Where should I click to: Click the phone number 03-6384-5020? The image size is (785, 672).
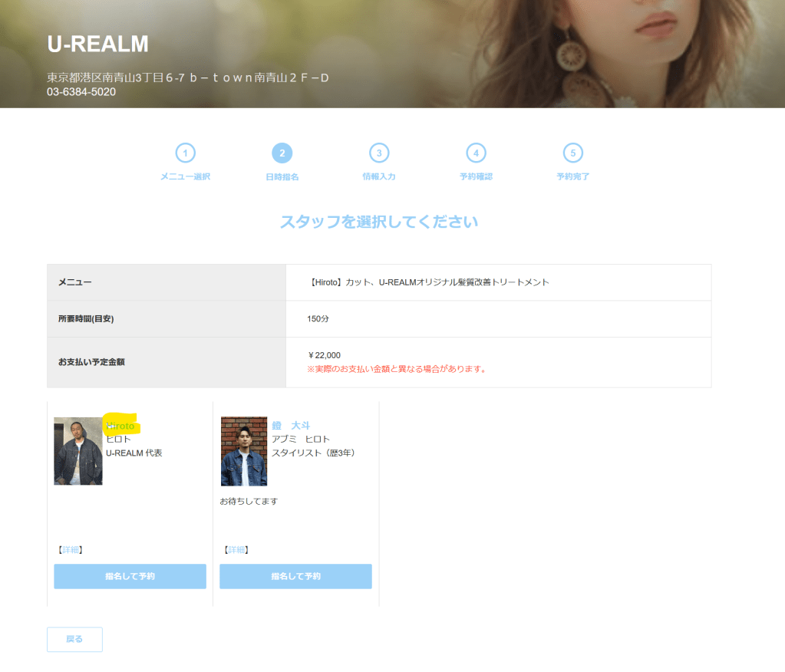coord(81,92)
